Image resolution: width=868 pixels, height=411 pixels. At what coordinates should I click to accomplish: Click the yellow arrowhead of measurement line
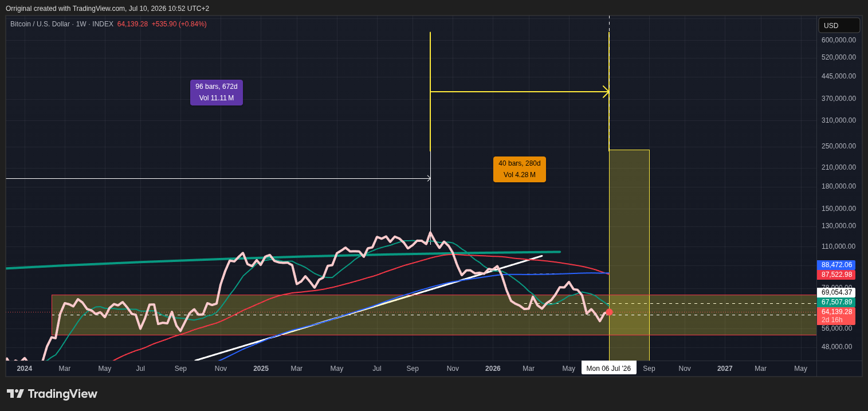(x=606, y=92)
